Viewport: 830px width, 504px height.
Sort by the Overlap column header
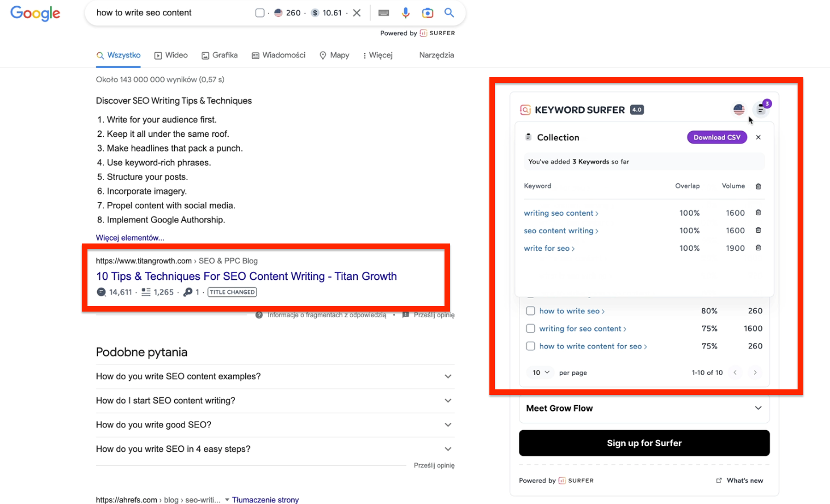[x=687, y=186]
